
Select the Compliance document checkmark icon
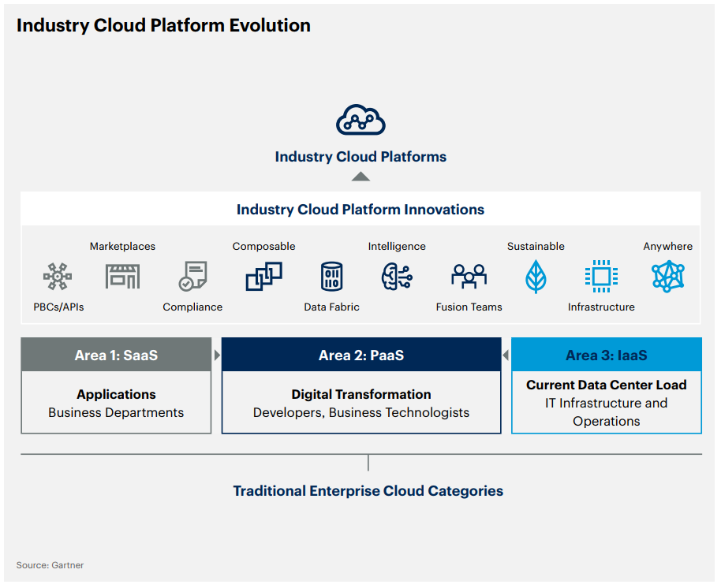click(192, 276)
